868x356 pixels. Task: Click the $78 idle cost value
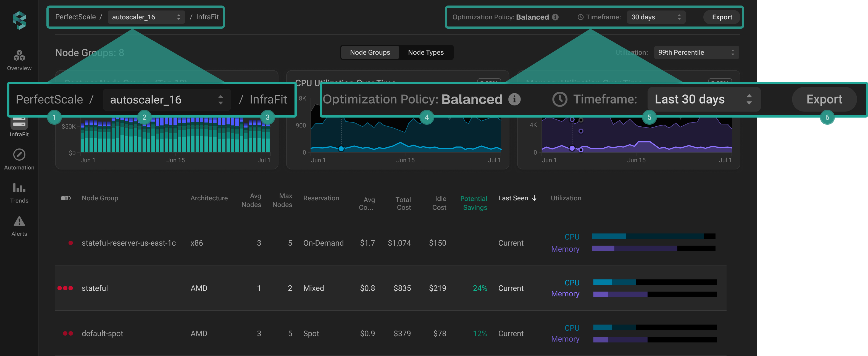point(440,333)
